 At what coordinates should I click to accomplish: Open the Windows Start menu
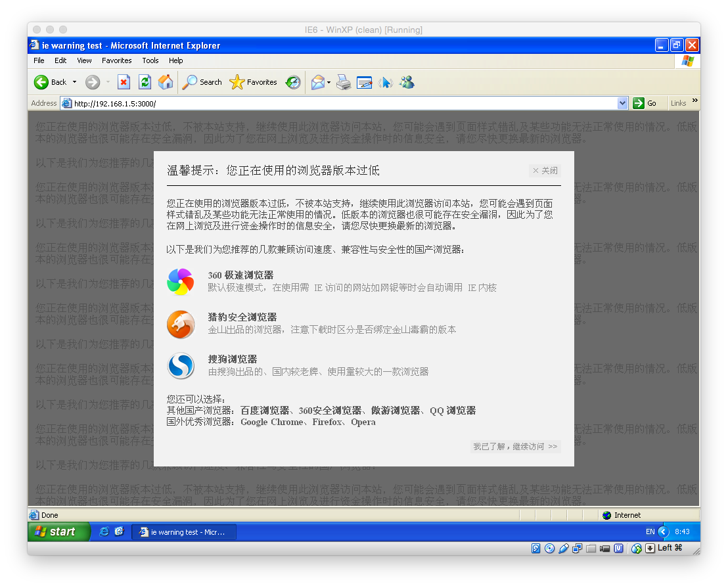click(59, 531)
